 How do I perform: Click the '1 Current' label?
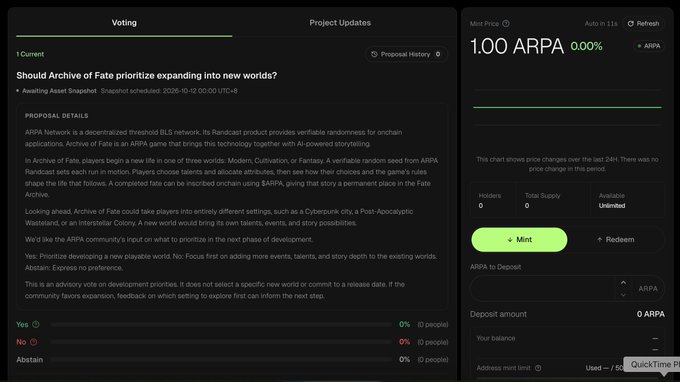(x=30, y=54)
